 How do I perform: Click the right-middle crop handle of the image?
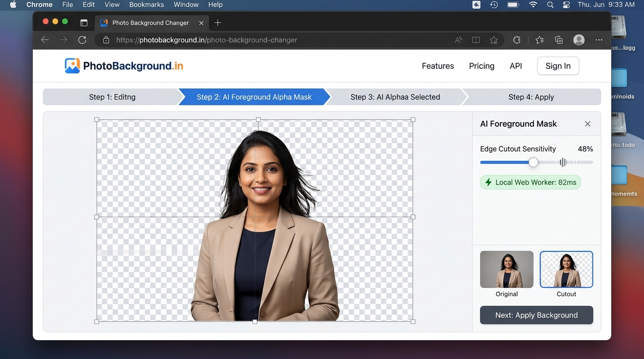pos(413,217)
